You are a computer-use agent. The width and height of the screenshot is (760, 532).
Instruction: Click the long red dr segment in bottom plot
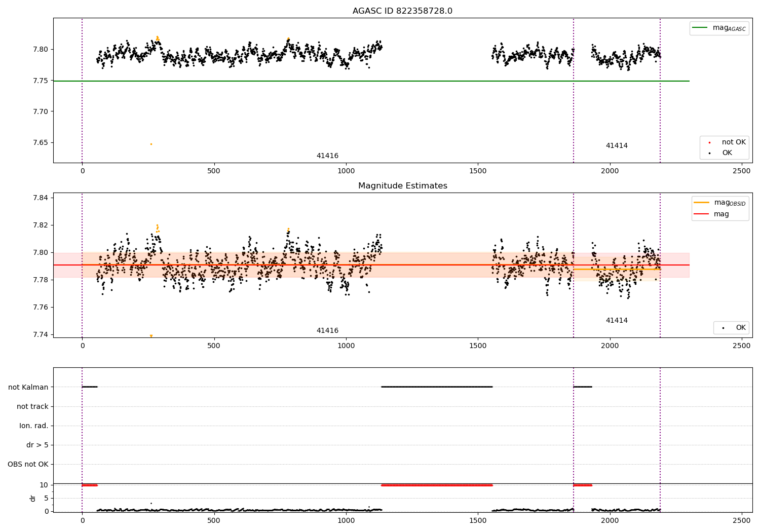tap(437, 485)
